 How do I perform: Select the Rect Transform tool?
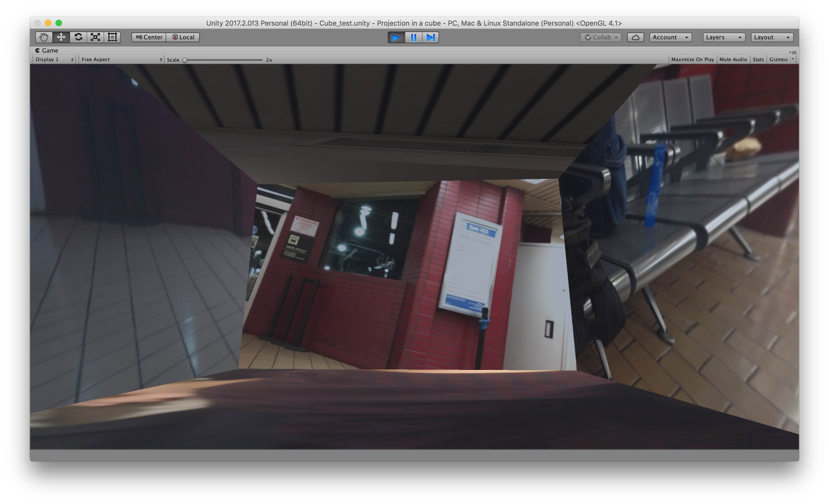pos(112,37)
